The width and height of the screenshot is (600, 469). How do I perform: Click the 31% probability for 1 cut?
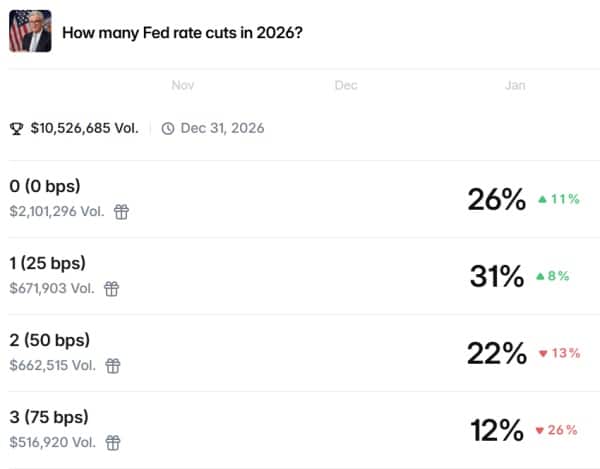(497, 276)
